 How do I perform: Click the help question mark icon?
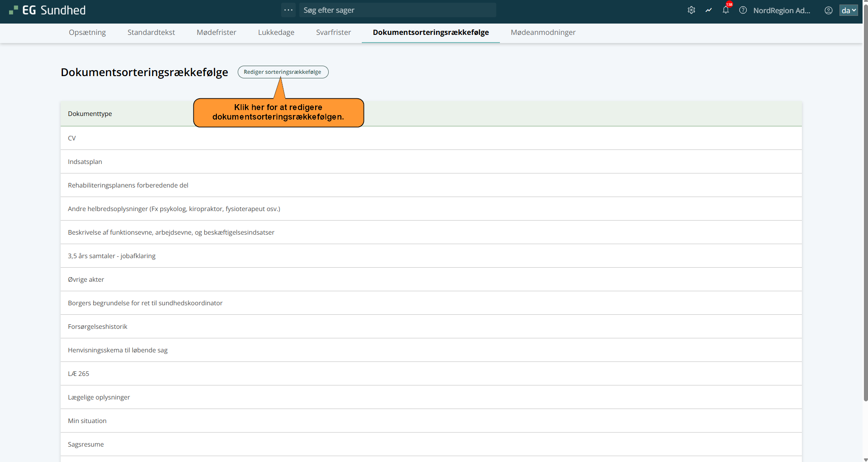click(x=743, y=10)
